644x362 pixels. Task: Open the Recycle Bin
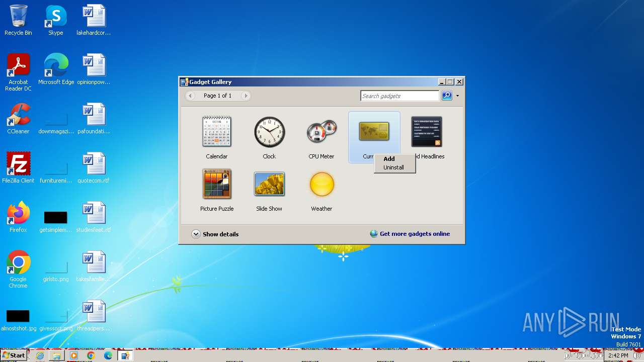pyautogui.click(x=18, y=20)
